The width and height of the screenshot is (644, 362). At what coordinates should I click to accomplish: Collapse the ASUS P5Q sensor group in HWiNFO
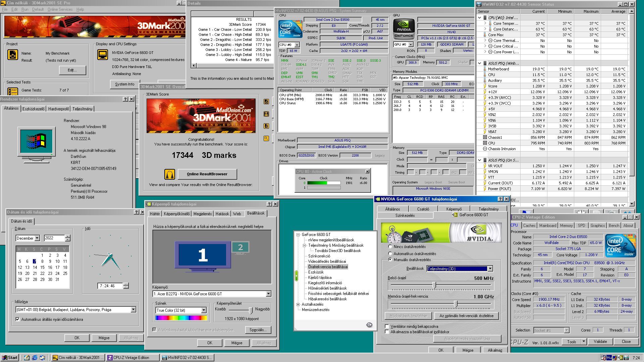click(x=480, y=63)
